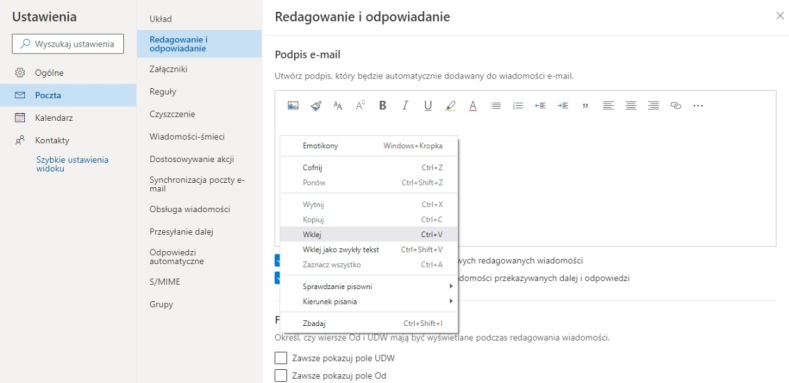Image resolution: width=789 pixels, height=383 pixels.
Task: Select 'Cofnij' in the context menu
Action: point(369,168)
